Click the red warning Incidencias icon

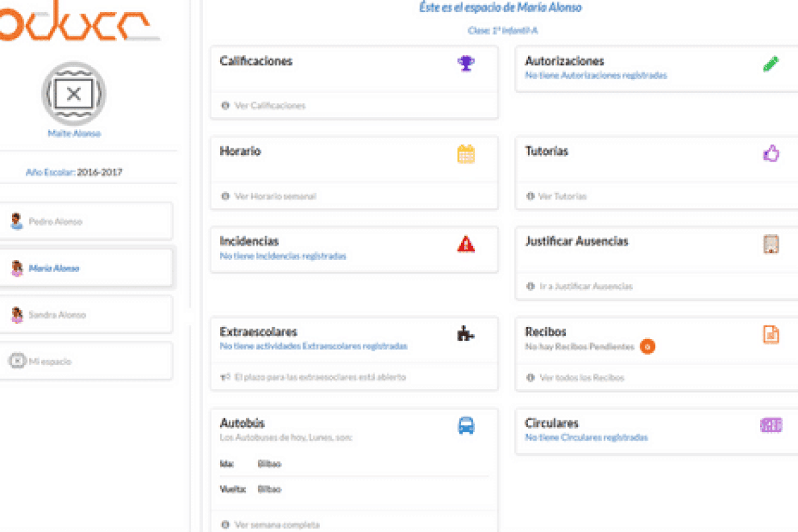(466, 244)
